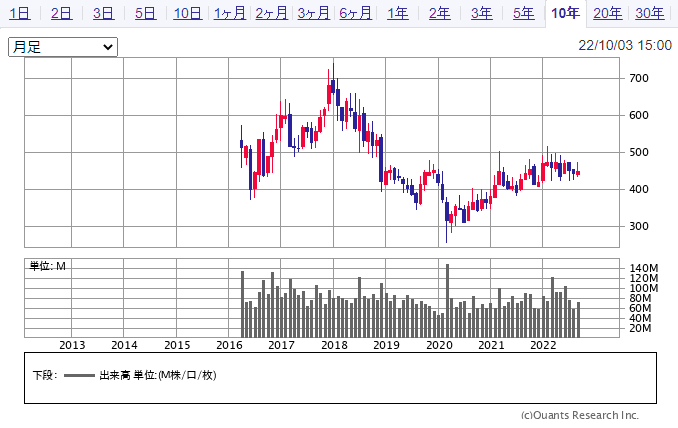
Task: Click the active 10年 tab
Action: point(565,13)
